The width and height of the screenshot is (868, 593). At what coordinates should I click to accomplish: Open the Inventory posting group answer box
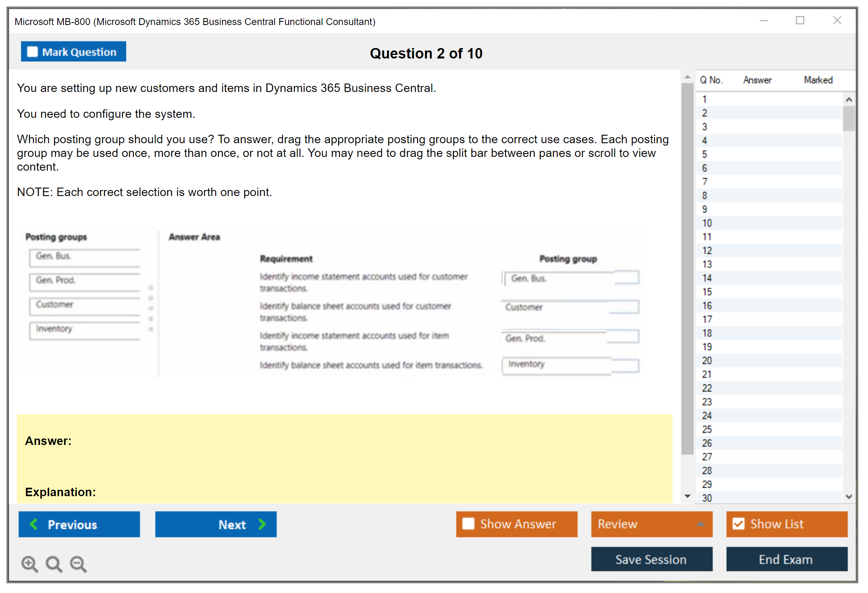571,365
